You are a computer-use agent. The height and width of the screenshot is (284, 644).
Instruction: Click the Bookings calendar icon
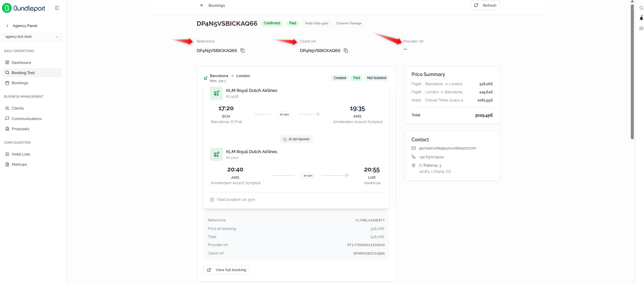[x=7, y=83]
